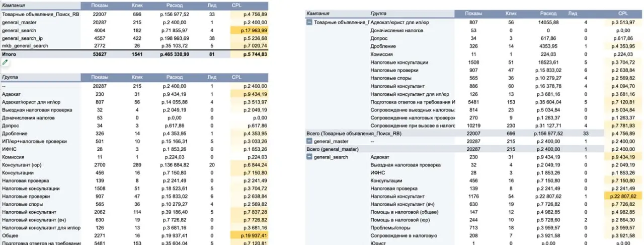
Task: Collapse the general_master campaign in pivot table
Action: pyautogui.click(x=309, y=141)
